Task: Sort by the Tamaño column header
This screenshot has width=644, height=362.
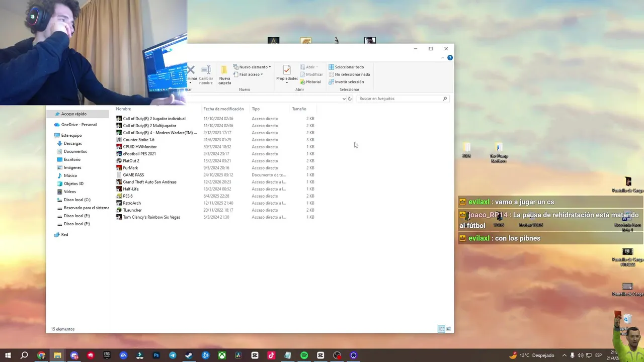Action: click(303, 109)
